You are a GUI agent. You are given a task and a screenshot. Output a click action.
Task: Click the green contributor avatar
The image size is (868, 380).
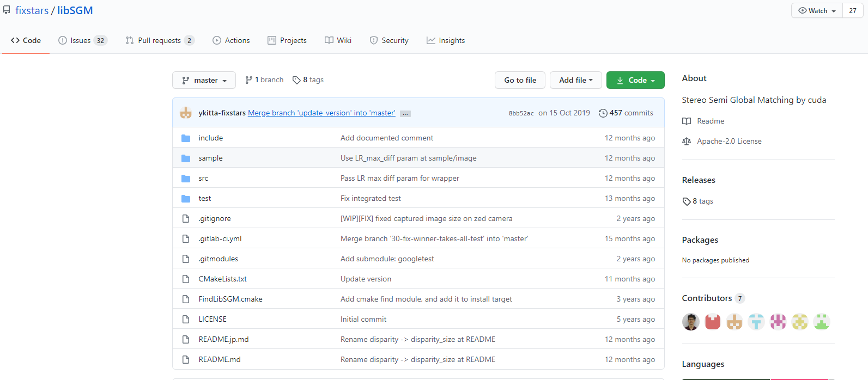pos(822,322)
